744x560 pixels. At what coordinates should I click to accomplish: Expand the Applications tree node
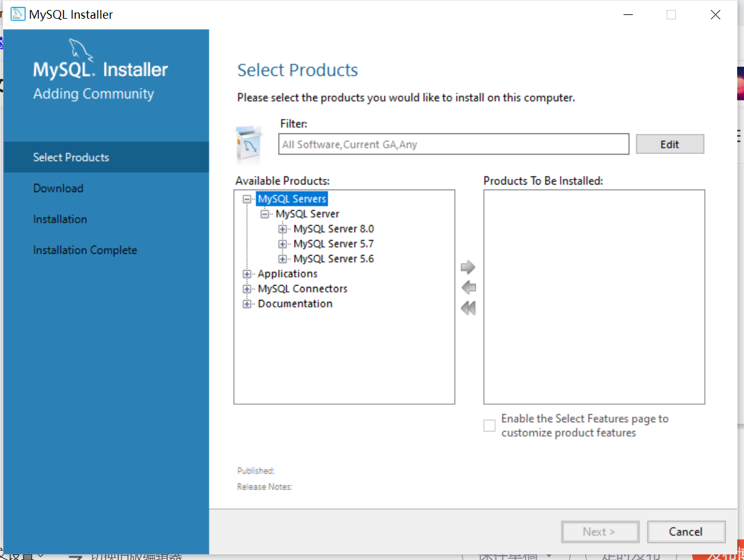(247, 274)
